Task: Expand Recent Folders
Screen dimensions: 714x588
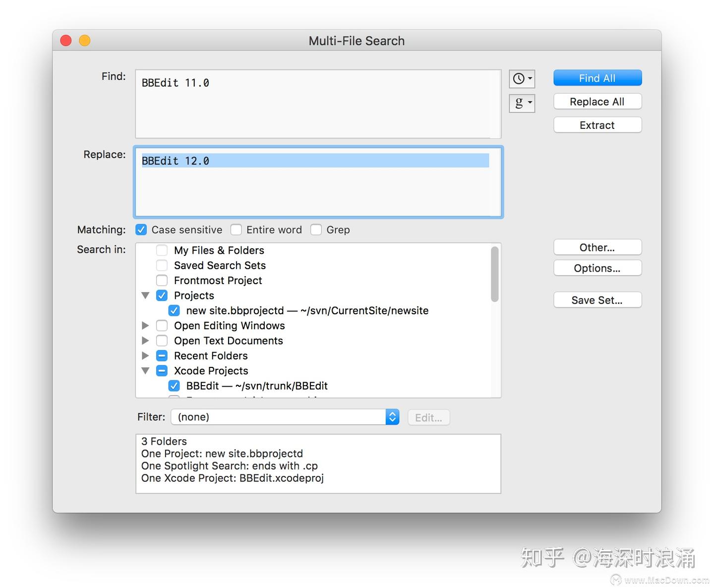Action: (145, 355)
